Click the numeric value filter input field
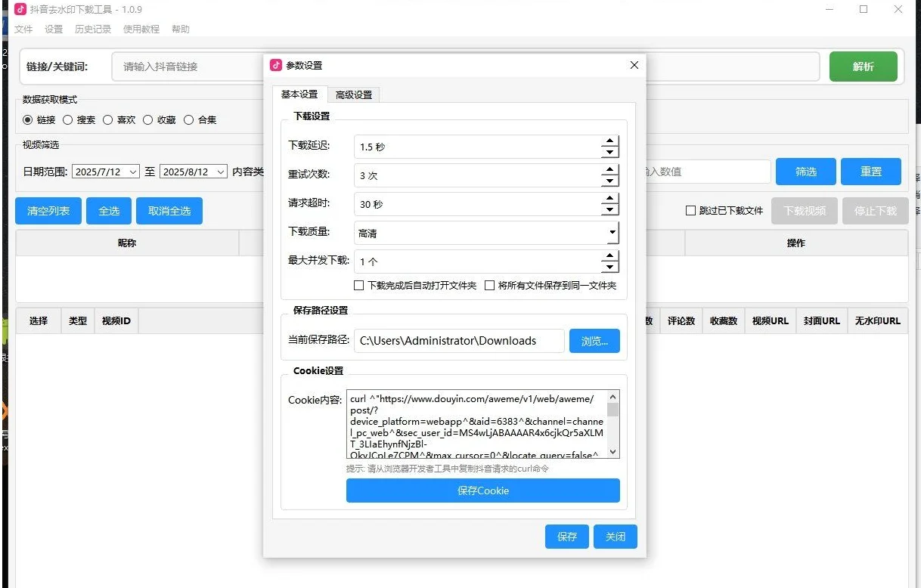This screenshot has height=588, width=921. click(709, 172)
